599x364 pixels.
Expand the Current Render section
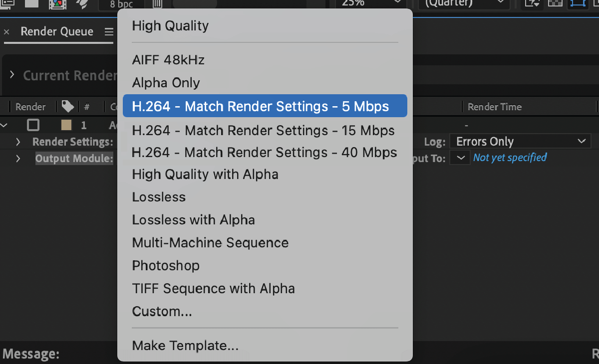click(x=12, y=75)
